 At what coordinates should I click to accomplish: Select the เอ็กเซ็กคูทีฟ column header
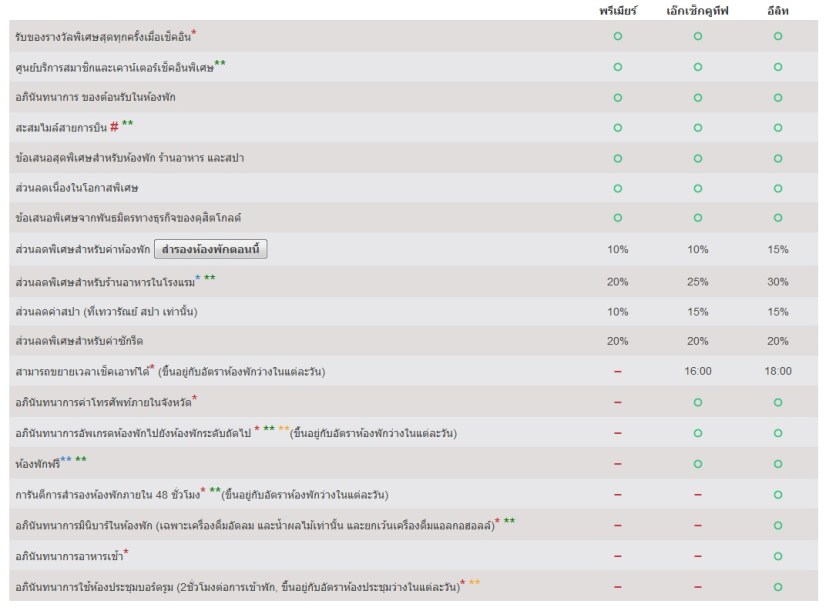(697, 10)
